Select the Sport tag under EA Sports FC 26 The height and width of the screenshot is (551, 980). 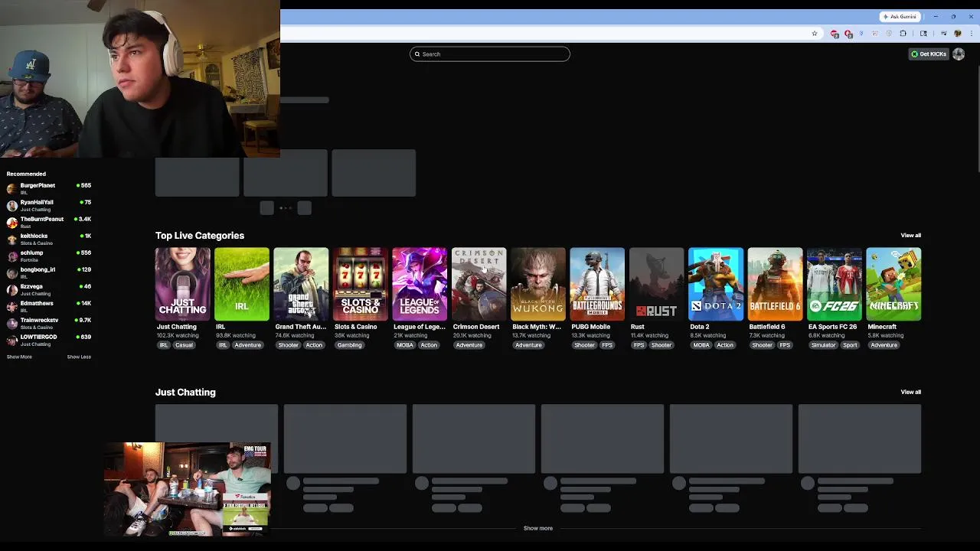pyautogui.click(x=850, y=345)
